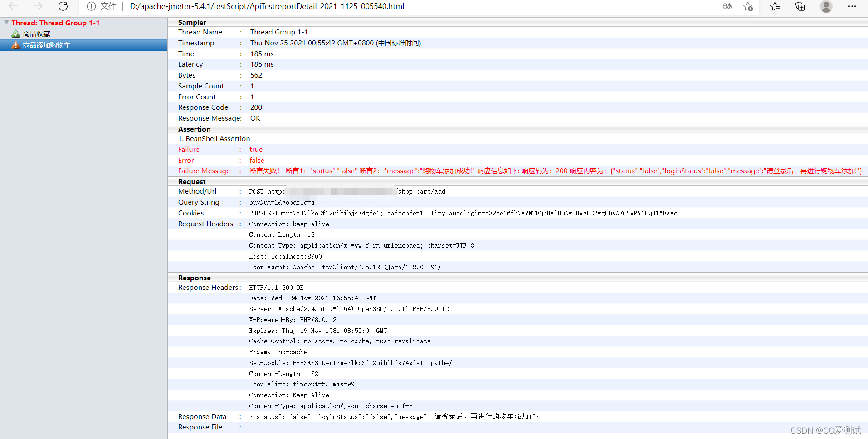Click the Set-Cookie PHPSESSID response header

[351, 363]
